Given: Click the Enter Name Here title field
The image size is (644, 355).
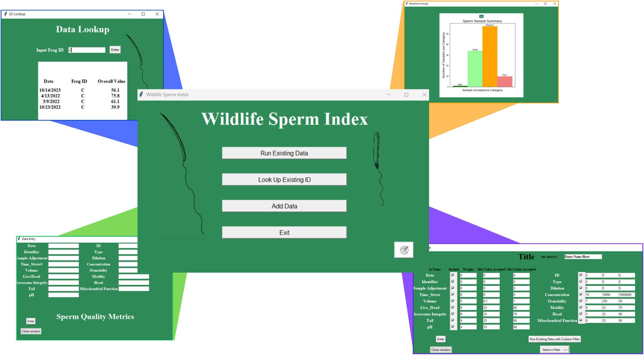Looking at the screenshot, I should pyautogui.click(x=583, y=257).
